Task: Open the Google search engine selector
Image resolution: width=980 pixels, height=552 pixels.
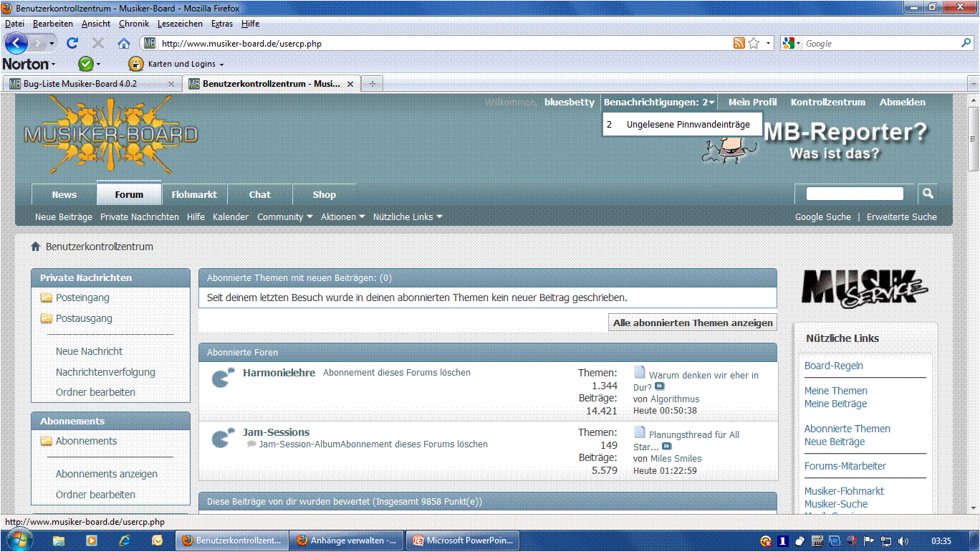Action: pos(791,43)
